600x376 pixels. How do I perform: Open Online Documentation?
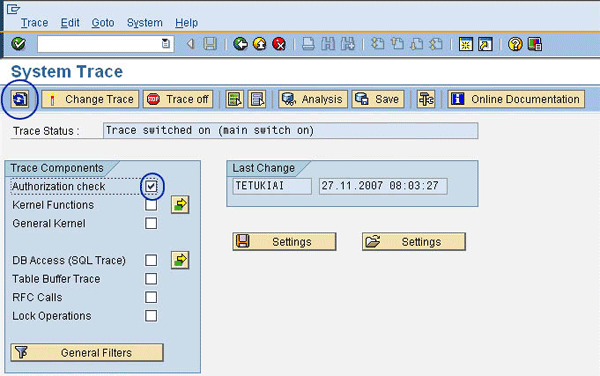pos(516,99)
